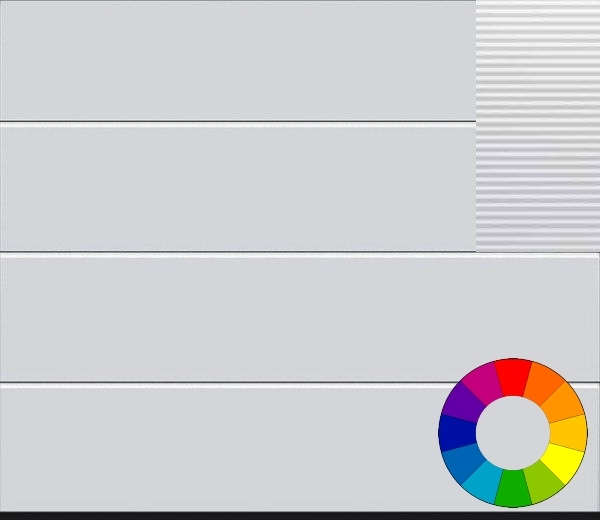Open the ribbed surface texture sample
This screenshot has height=520, width=600.
[x=538, y=126]
